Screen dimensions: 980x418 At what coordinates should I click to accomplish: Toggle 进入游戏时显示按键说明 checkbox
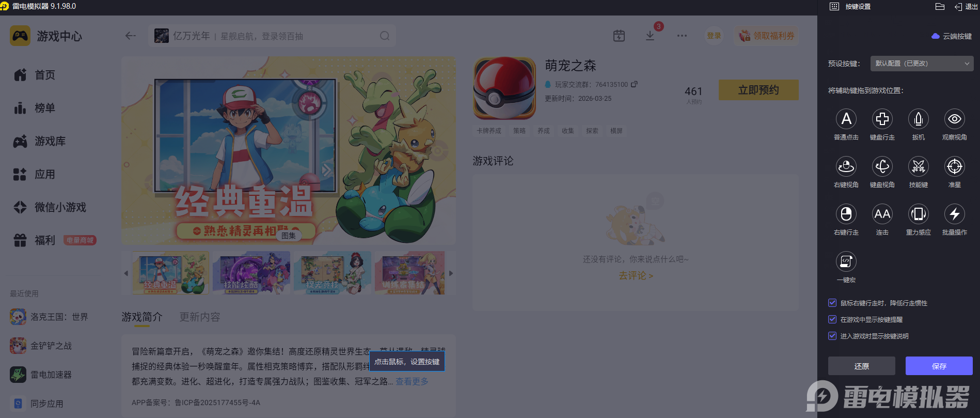[x=832, y=336]
